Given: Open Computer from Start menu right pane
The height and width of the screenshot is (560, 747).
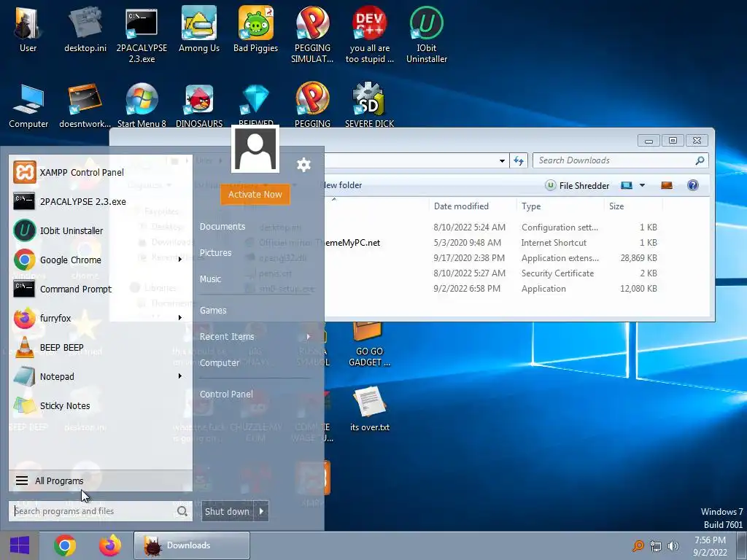Looking at the screenshot, I should (219, 363).
